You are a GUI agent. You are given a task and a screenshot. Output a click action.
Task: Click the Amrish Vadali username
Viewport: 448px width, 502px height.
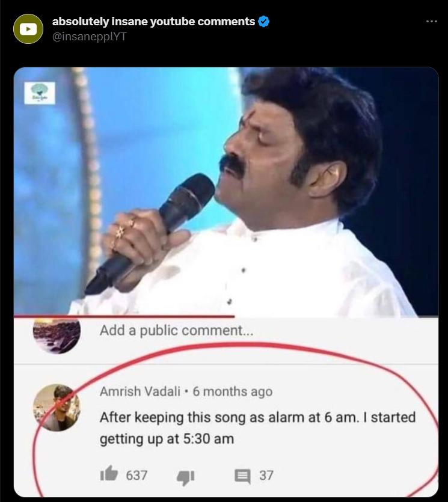coord(140,391)
